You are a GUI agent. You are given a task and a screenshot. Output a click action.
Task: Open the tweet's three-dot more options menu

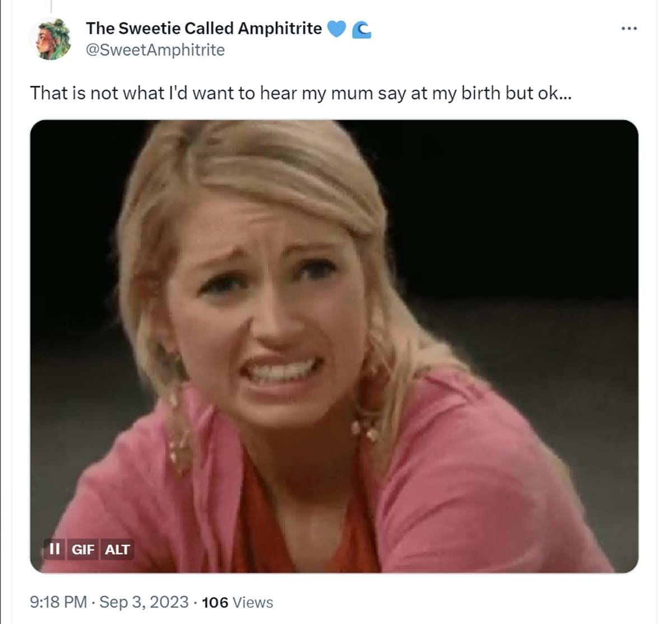(x=629, y=29)
